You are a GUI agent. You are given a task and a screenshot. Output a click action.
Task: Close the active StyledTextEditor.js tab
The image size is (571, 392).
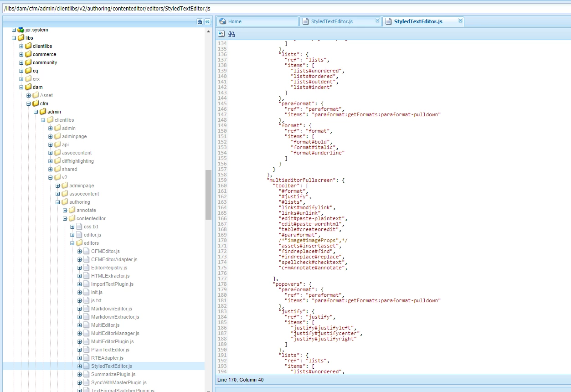[x=460, y=21]
